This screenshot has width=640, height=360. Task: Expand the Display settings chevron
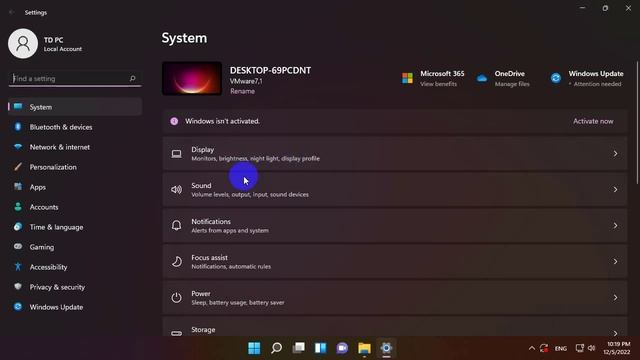(615, 154)
